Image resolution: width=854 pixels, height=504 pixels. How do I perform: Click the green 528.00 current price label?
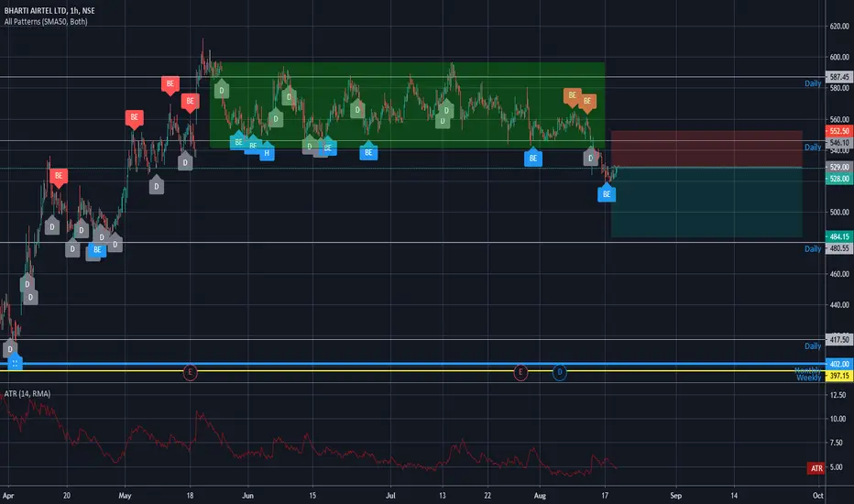tap(839, 179)
